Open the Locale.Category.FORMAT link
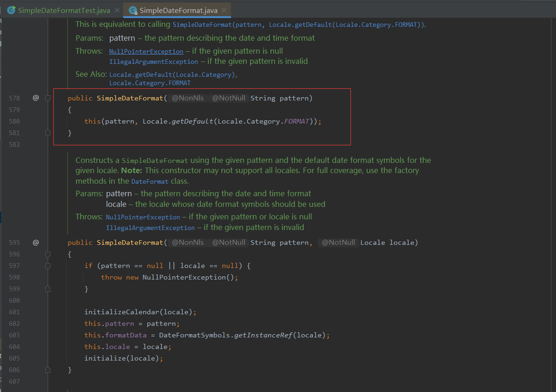The image size is (556, 392). 150,83
